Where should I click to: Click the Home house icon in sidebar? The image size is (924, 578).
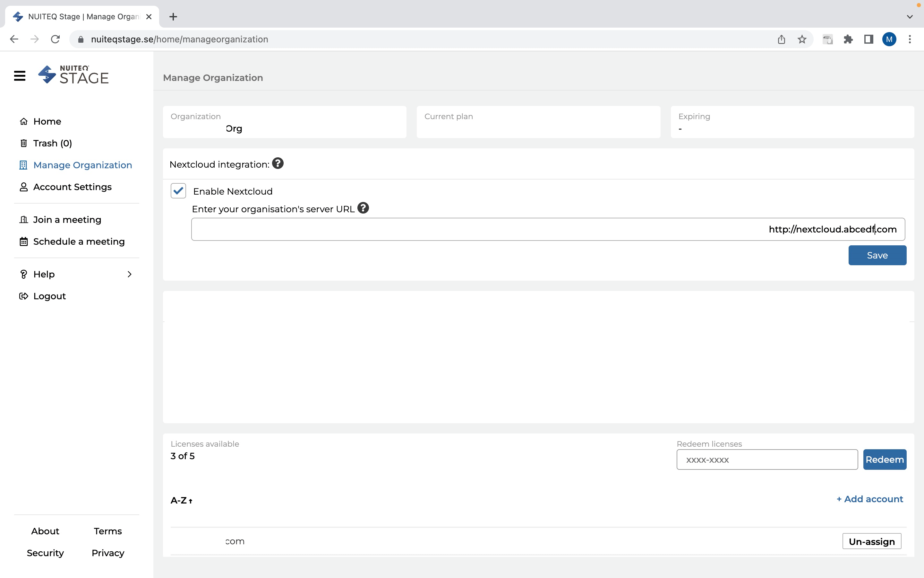click(24, 121)
